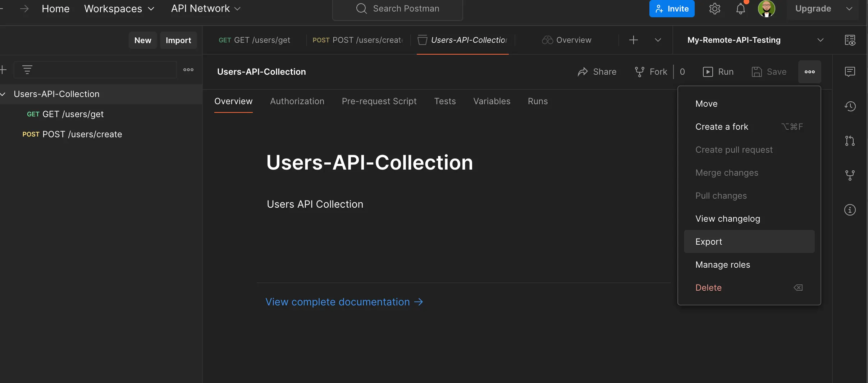Choose Manage roles menu item
Image resolution: width=868 pixels, height=383 pixels.
(749, 264)
